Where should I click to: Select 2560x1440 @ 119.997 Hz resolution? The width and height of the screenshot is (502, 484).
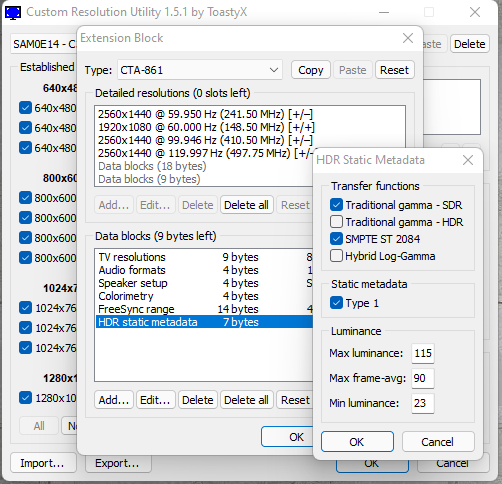point(205,153)
